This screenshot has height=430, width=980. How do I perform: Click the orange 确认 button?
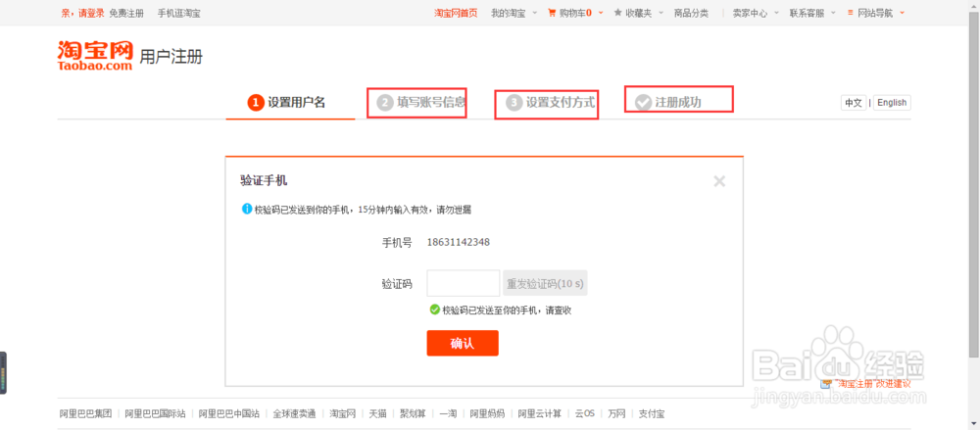(x=463, y=343)
